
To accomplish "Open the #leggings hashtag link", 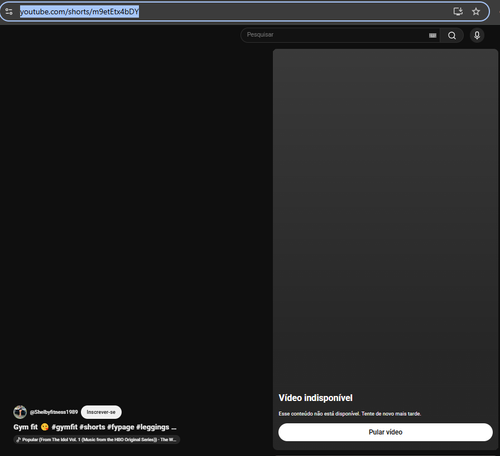I will tap(152, 427).
